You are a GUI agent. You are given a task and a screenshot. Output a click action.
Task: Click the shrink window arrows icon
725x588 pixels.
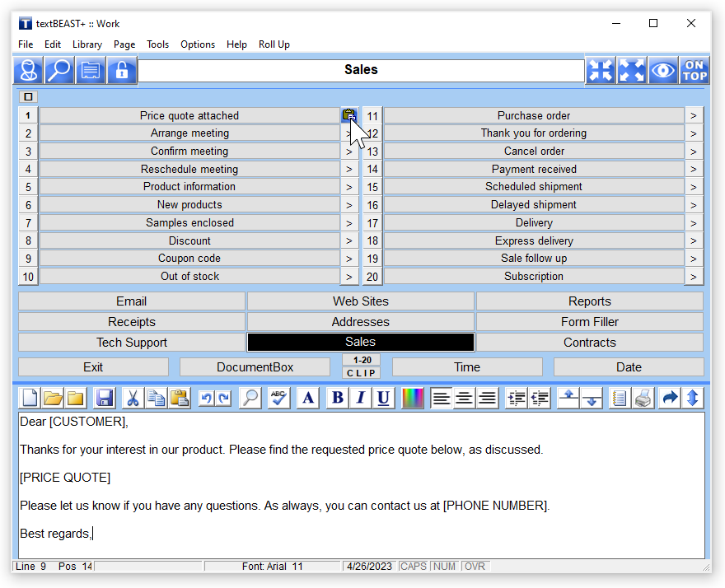(x=601, y=70)
